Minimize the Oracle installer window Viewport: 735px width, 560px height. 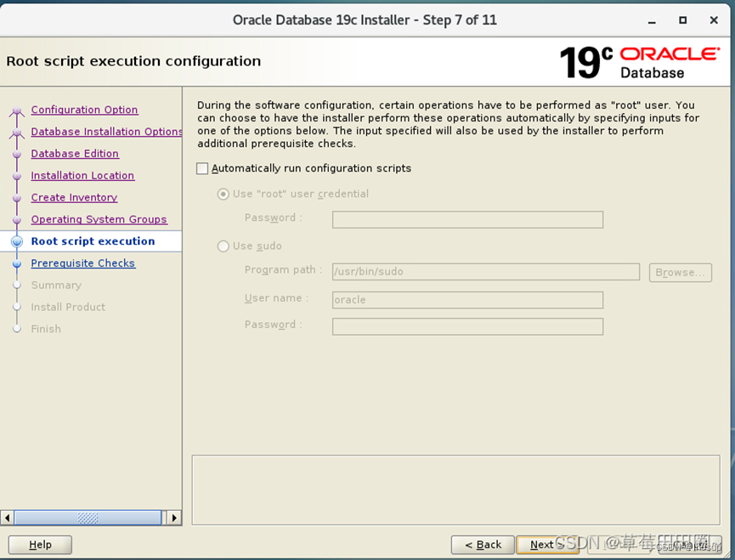point(652,20)
